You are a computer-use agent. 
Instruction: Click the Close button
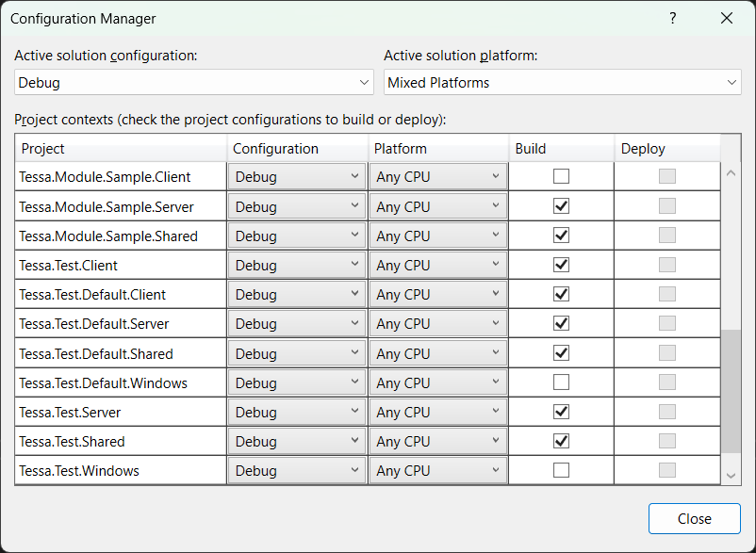point(694,518)
